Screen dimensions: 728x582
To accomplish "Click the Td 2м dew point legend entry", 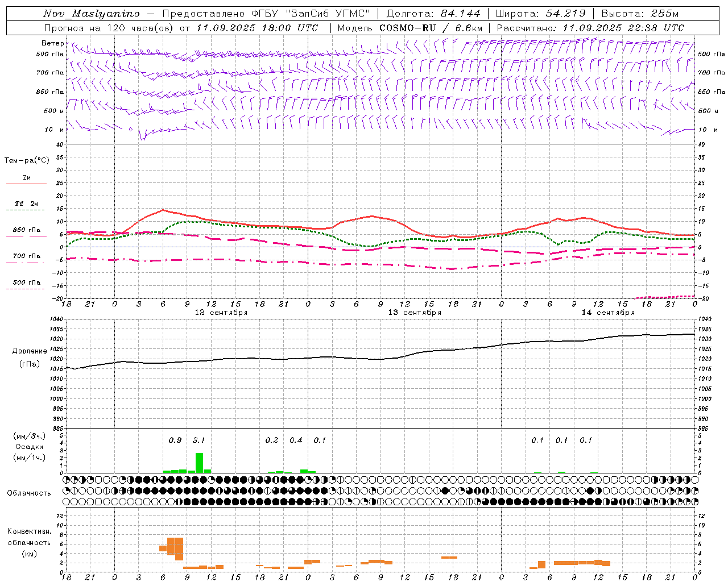I will point(27,203).
